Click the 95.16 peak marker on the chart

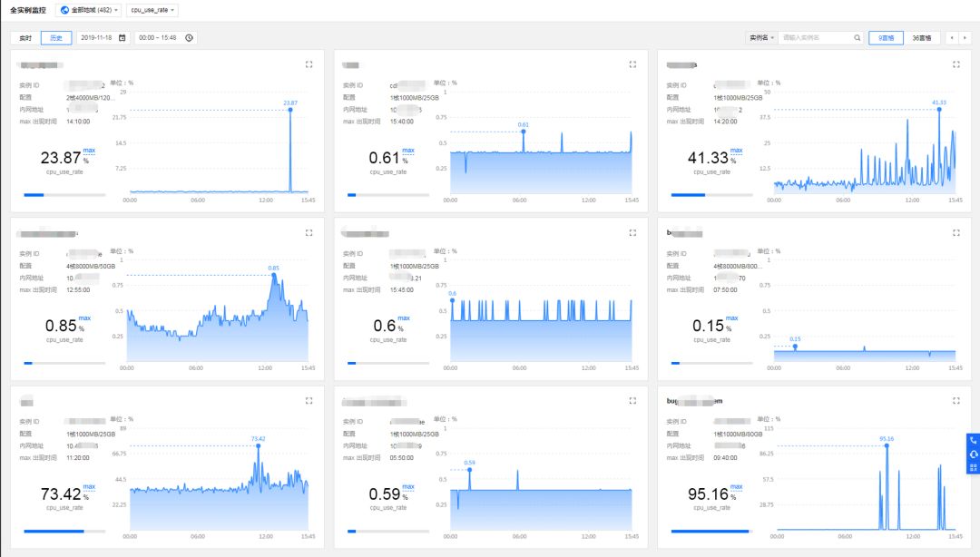pos(887,445)
